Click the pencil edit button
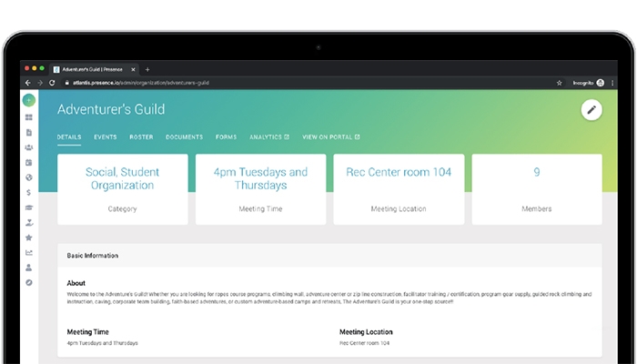637x364 pixels. (591, 110)
